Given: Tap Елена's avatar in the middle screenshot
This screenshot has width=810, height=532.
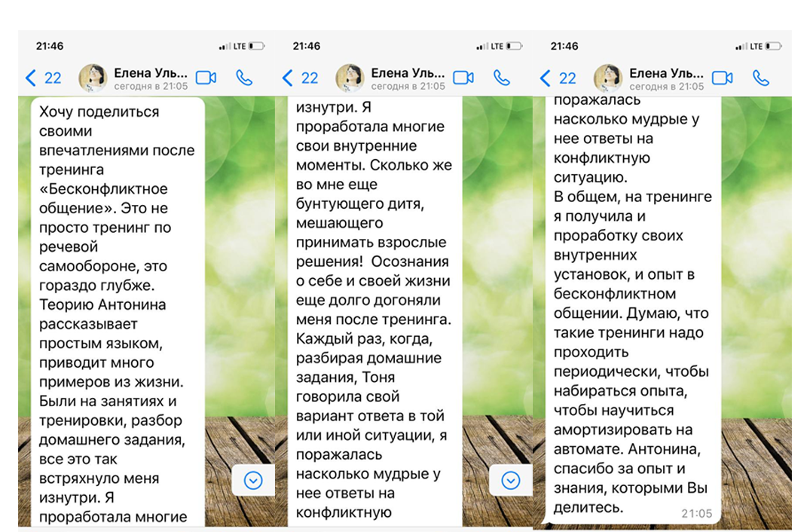Looking at the screenshot, I should (x=351, y=78).
